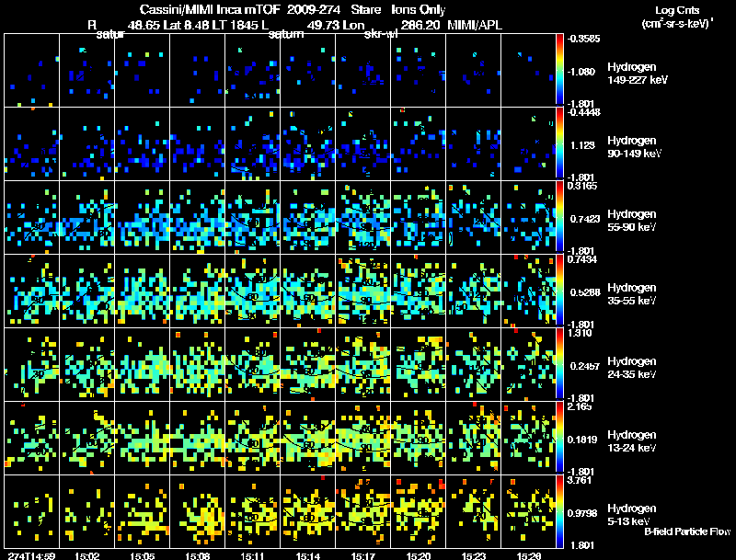Click the Hydrogen 24-35 keV color bar
The height and width of the screenshot is (560, 736).
coord(559,364)
